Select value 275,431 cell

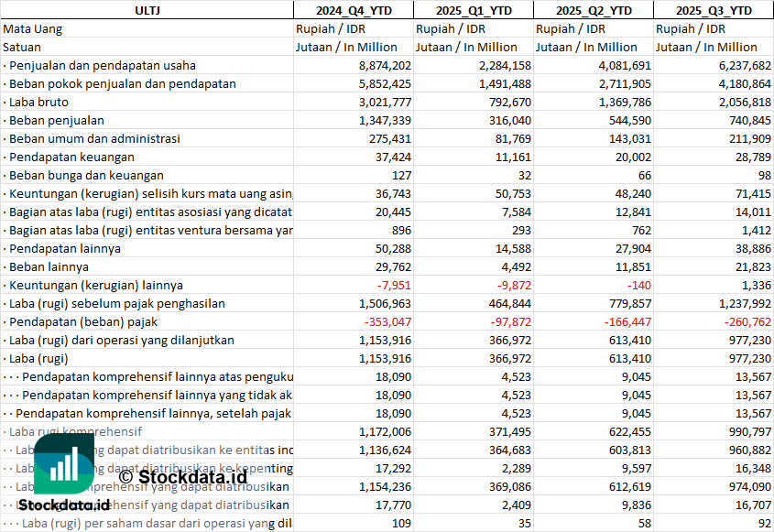390,138
